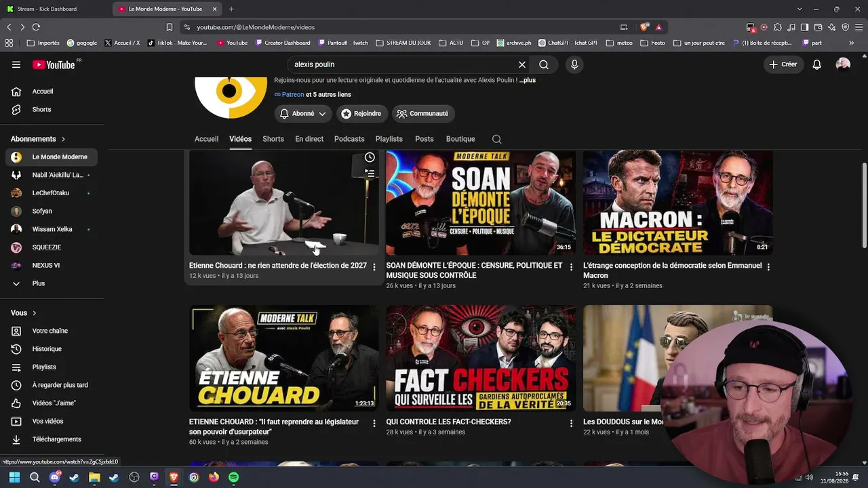This screenshot has height=488, width=868.
Task: Open NEXUS VI subscription
Action: 52,265
